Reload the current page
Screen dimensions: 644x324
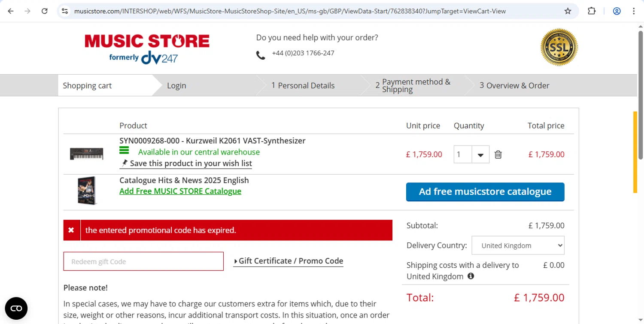(x=44, y=11)
